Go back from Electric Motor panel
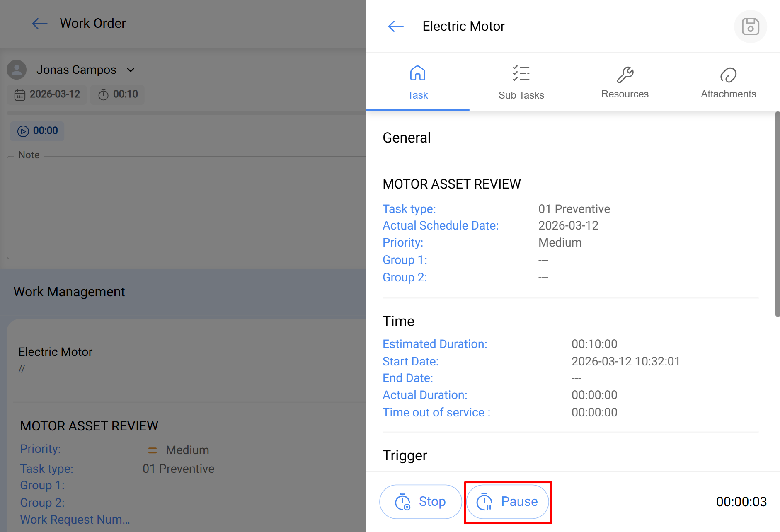 pyautogui.click(x=396, y=27)
